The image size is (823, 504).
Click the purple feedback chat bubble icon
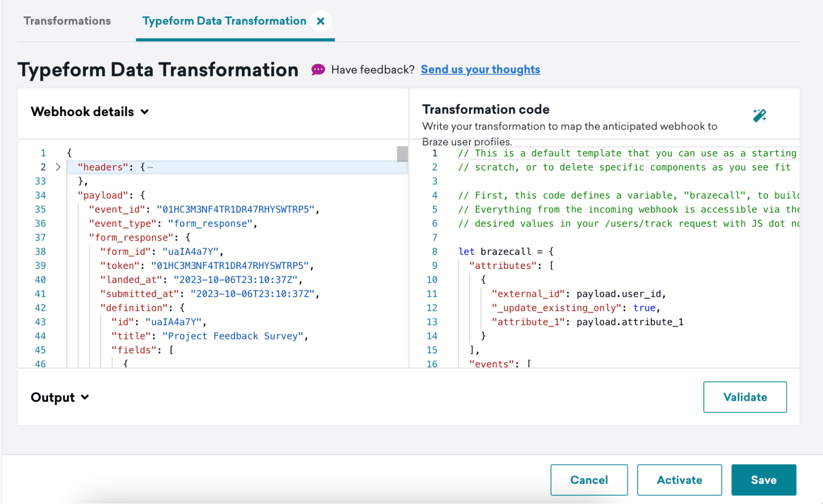coord(318,70)
